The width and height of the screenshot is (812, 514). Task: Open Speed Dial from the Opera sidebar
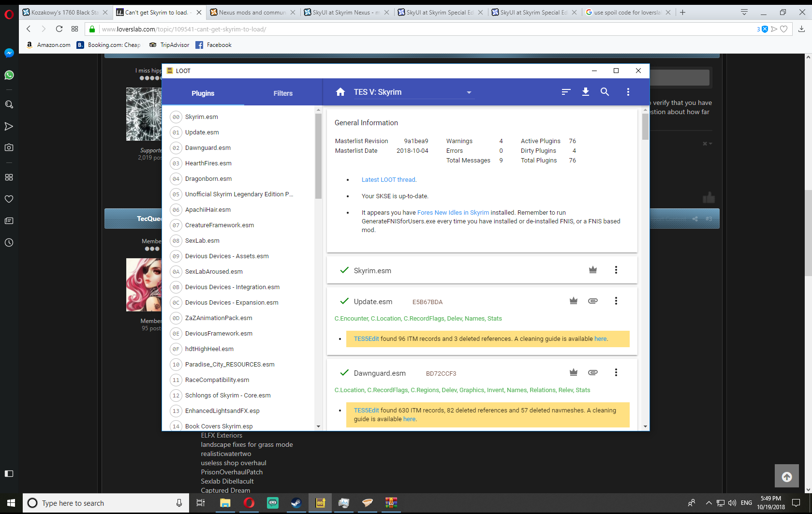click(9, 177)
